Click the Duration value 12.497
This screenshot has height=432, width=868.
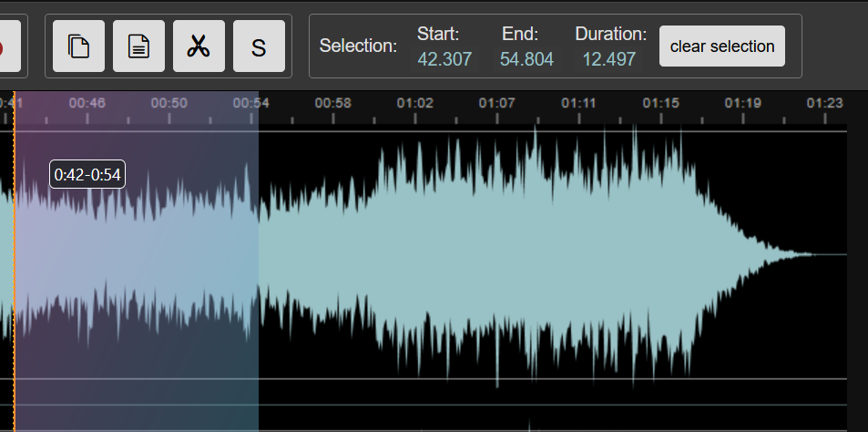[609, 60]
